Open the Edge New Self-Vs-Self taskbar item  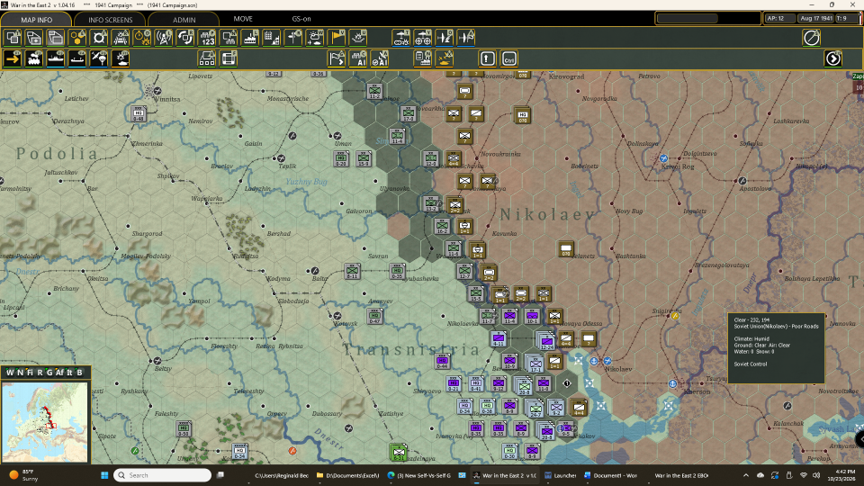[x=419, y=475]
